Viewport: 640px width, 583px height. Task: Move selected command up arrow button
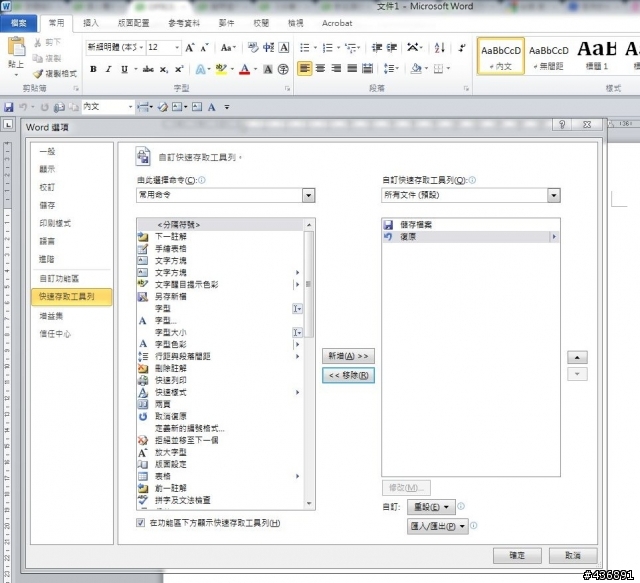tap(577, 357)
